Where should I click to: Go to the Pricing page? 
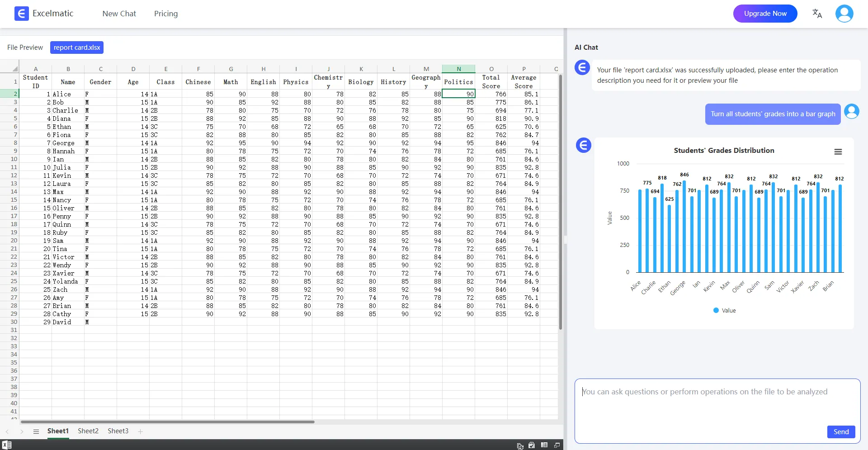click(x=165, y=14)
